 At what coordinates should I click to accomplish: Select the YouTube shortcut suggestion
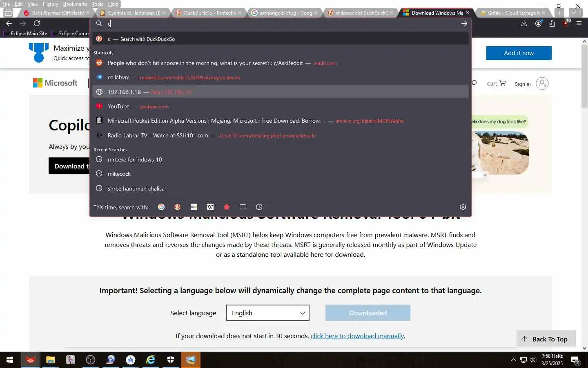[280, 106]
